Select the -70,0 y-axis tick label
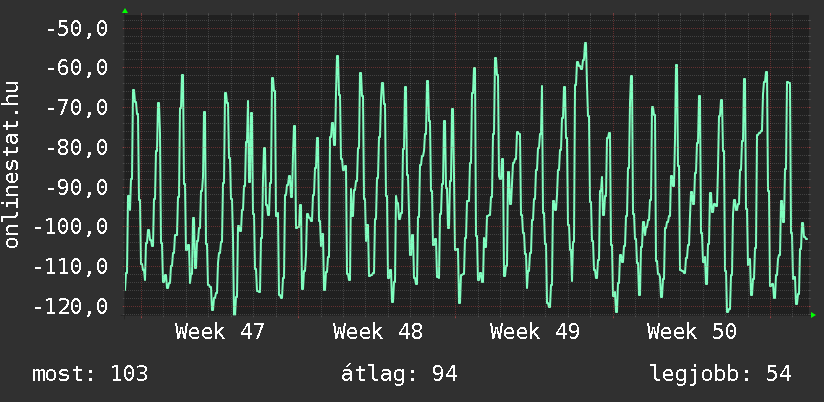 pyautogui.click(x=76, y=108)
